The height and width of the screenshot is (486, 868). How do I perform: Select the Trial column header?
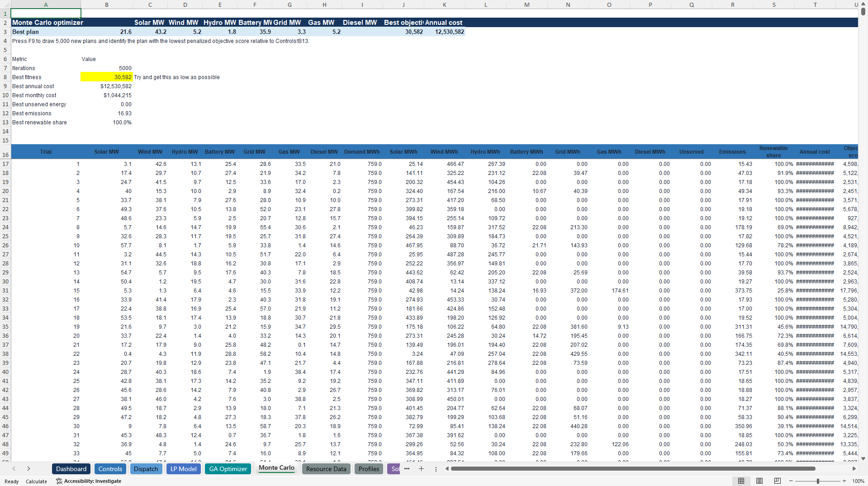(46, 152)
